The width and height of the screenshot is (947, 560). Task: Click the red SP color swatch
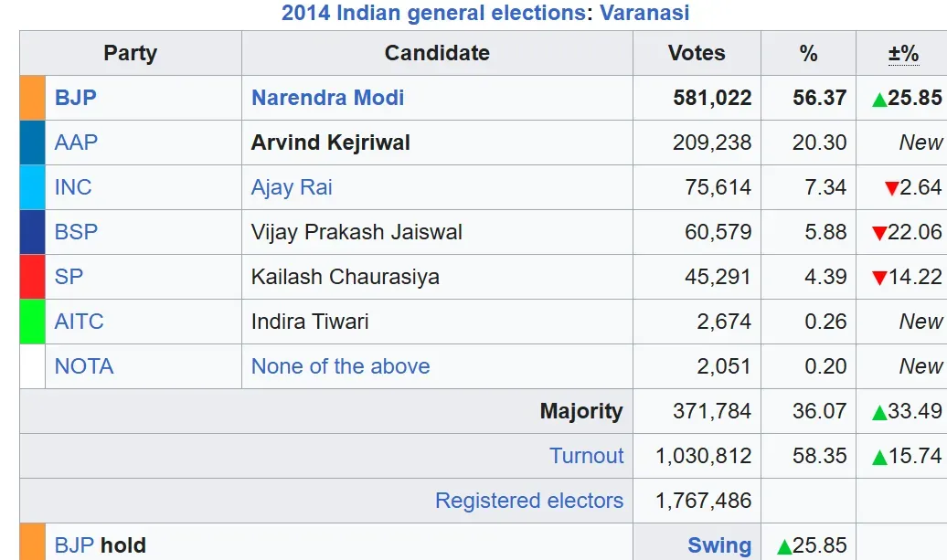point(33,277)
